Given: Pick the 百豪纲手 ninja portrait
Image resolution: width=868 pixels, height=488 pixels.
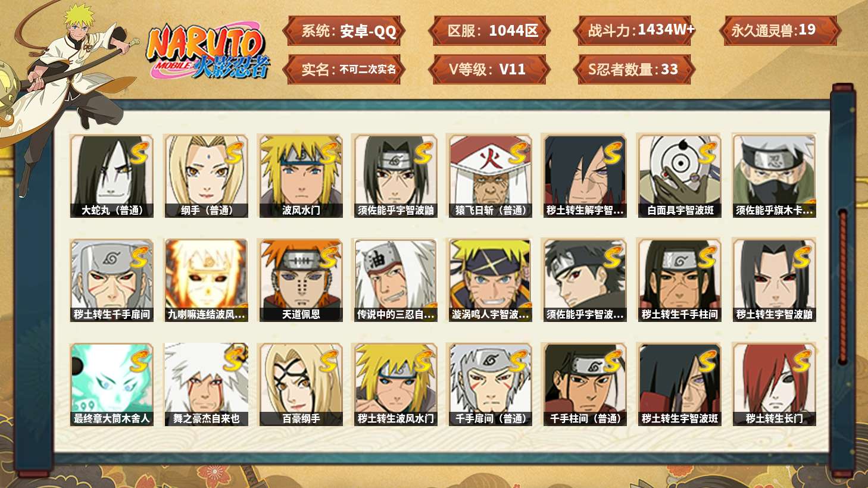Looking at the screenshot, I should coord(301,384).
